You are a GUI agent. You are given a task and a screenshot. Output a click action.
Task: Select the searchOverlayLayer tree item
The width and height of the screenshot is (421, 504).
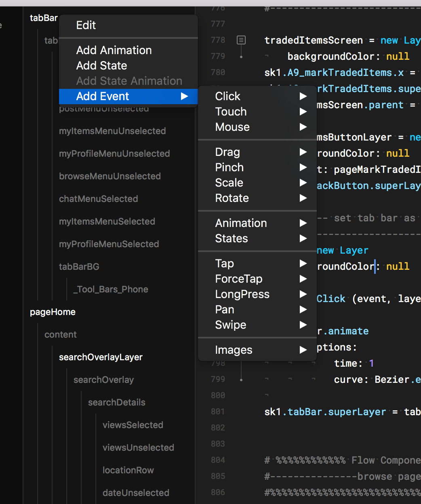pyautogui.click(x=101, y=357)
